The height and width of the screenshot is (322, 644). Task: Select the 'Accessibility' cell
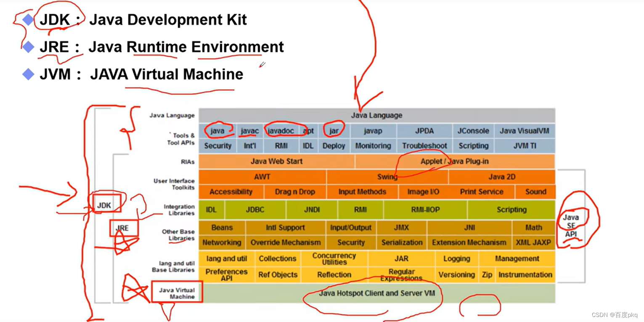pos(231,192)
